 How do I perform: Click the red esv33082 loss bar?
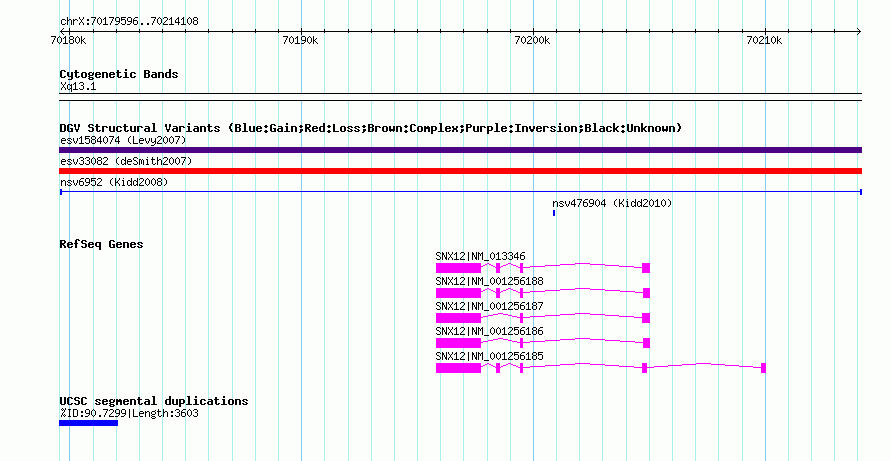click(460, 171)
